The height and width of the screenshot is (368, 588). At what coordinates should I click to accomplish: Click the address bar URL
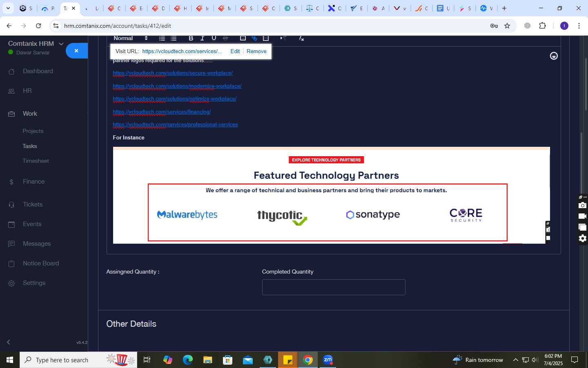click(118, 26)
